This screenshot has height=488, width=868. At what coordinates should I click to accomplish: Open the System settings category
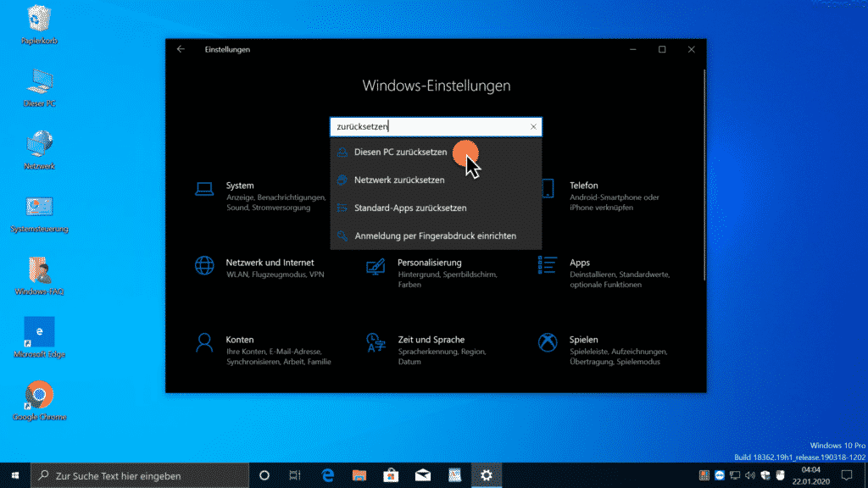tap(260, 196)
